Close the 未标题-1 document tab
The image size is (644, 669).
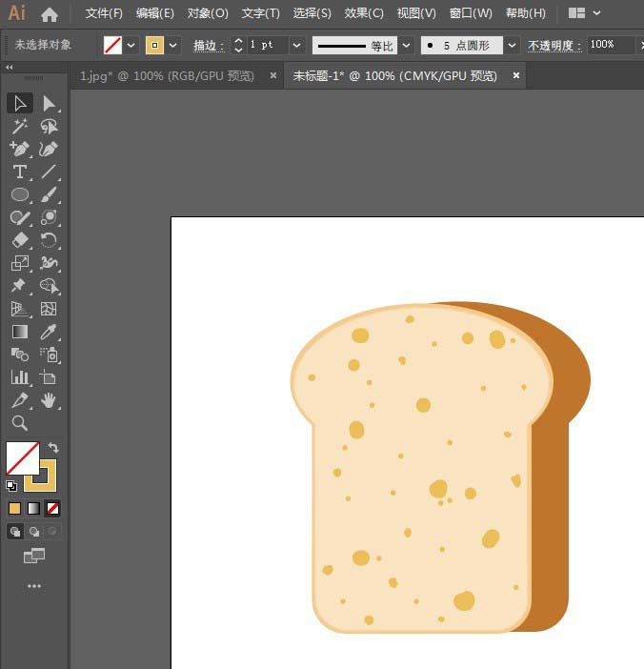pyautogui.click(x=516, y=75)
